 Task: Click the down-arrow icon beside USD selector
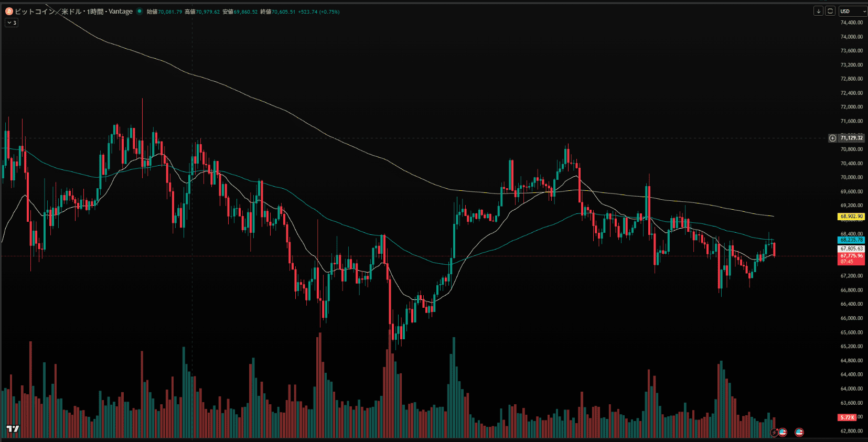(x=818, y=11)
